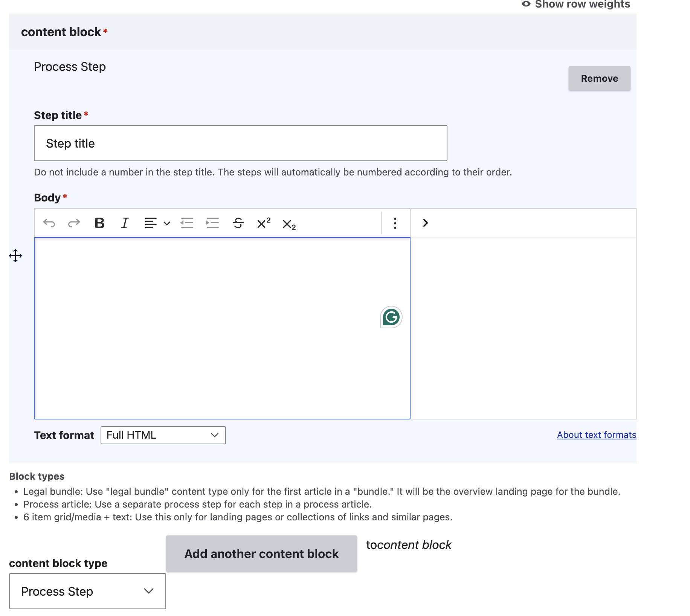Click the "Legal bundle" bullet description

(x=322, y=491)
